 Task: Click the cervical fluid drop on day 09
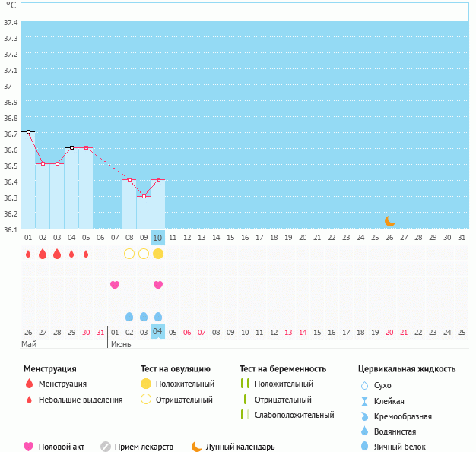point(144,317)
